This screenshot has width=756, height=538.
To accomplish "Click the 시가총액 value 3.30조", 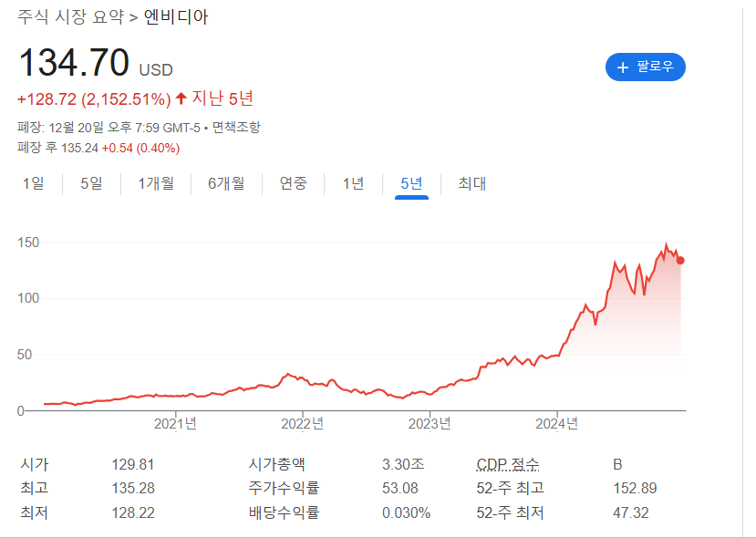I will point(403,464).
